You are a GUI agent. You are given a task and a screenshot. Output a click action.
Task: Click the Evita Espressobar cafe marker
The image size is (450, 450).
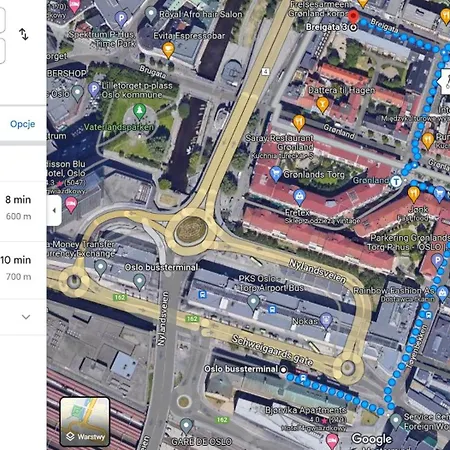click(x=168, y=50)
